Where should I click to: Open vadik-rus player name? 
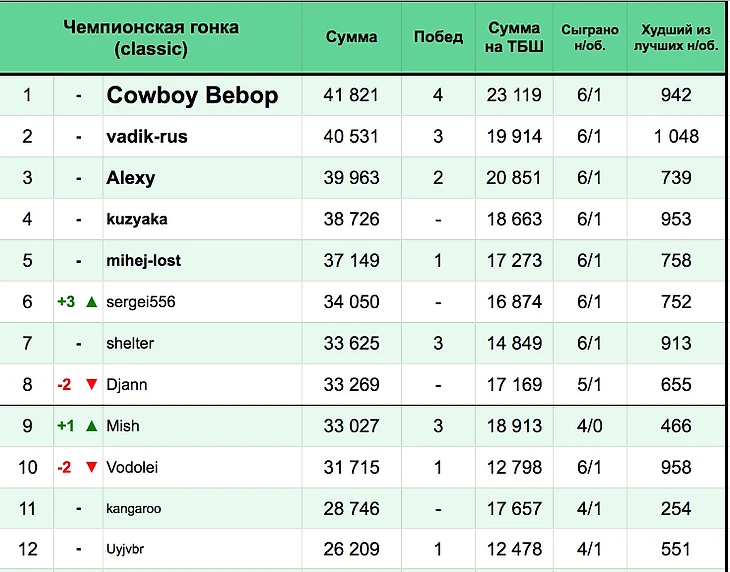pyautogui.click(x=147, y=137)
